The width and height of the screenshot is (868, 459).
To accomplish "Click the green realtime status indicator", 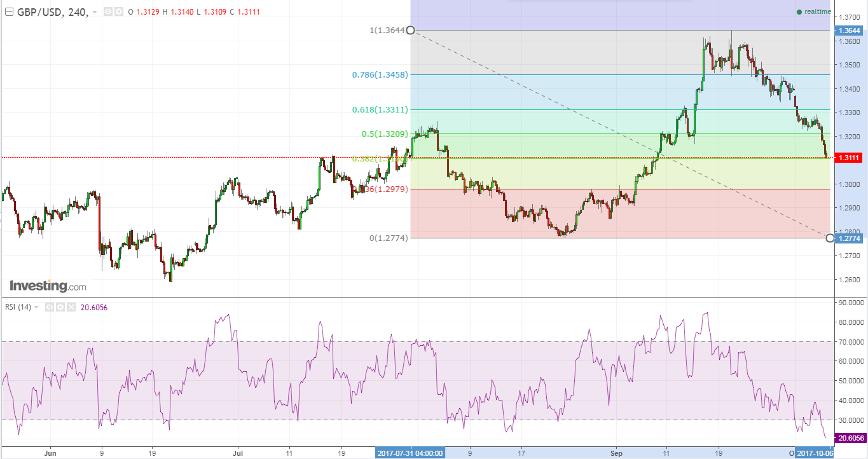I will click(799, 12).
